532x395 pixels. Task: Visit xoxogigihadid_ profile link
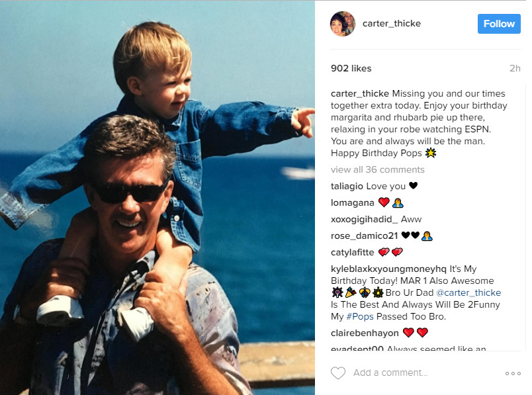(x=364, y=220)
